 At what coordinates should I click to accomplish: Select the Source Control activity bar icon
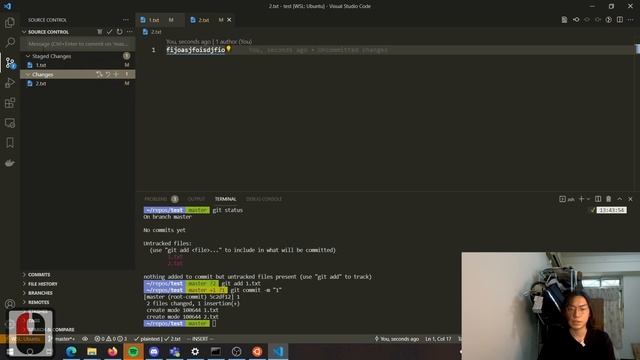10,63
